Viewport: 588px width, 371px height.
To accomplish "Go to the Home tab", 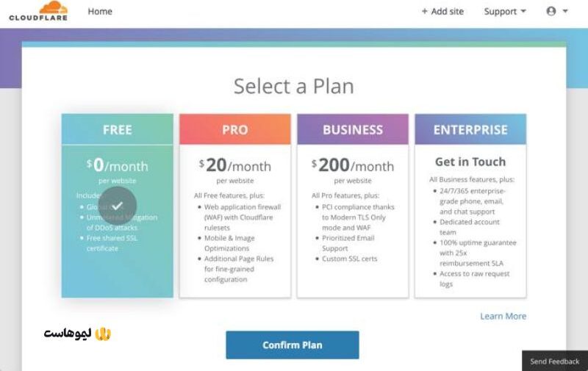I will point(100,12).
